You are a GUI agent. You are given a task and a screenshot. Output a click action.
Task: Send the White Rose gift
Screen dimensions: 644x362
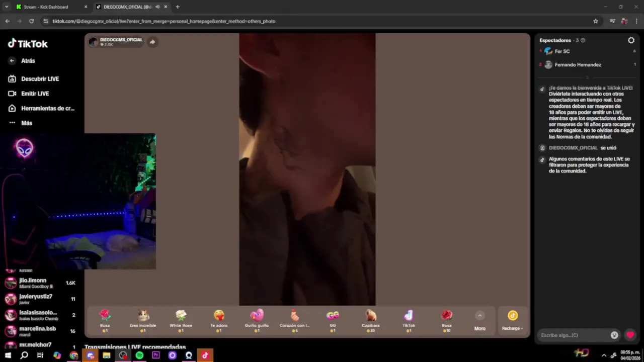tap(181, 321)
